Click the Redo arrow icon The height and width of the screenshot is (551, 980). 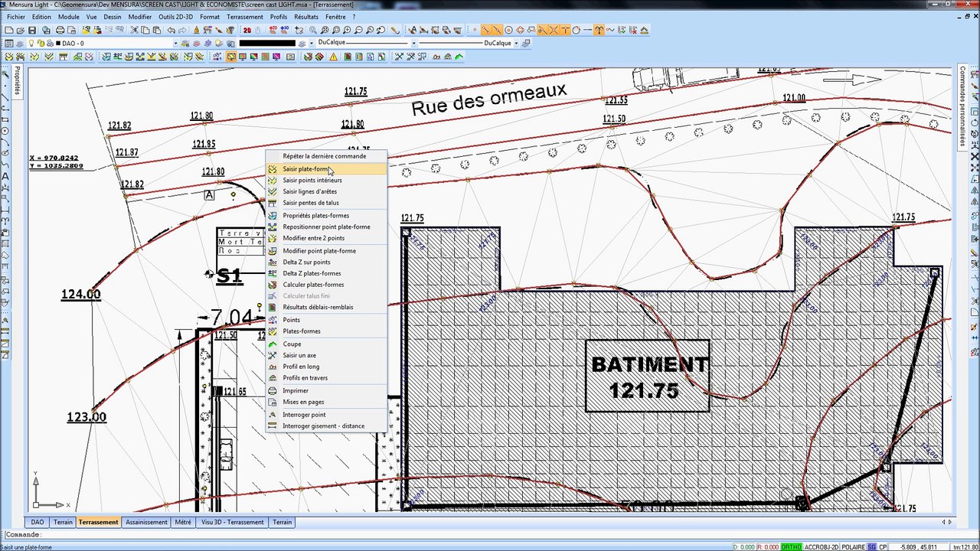point(182,30)
